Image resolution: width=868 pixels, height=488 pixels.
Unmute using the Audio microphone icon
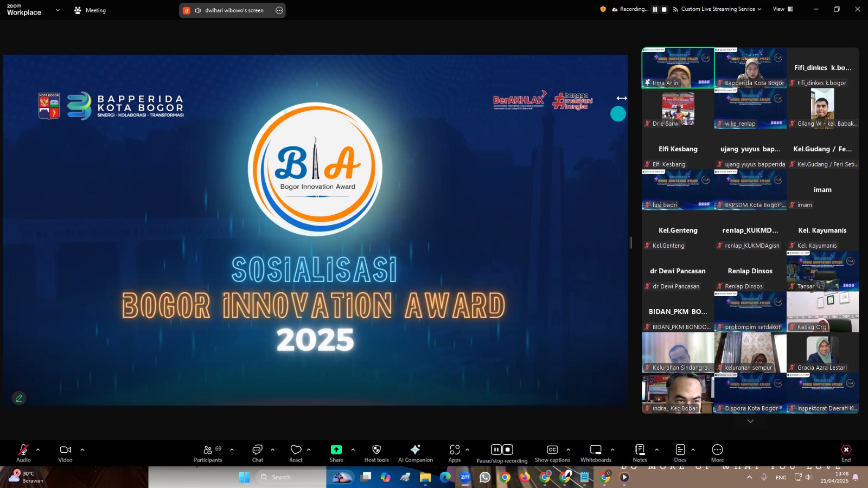click(23, 450)
